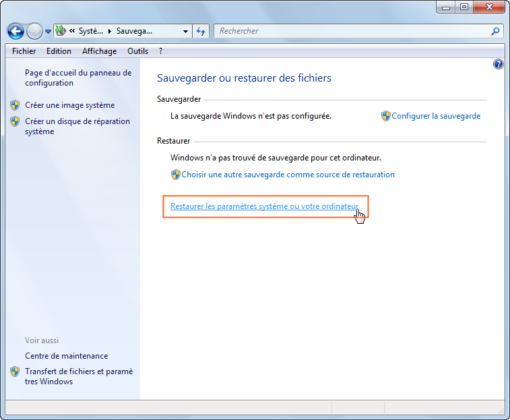Expand the breadcrumb arrow after Systè...
510x420 pixels.
[110, 31]
